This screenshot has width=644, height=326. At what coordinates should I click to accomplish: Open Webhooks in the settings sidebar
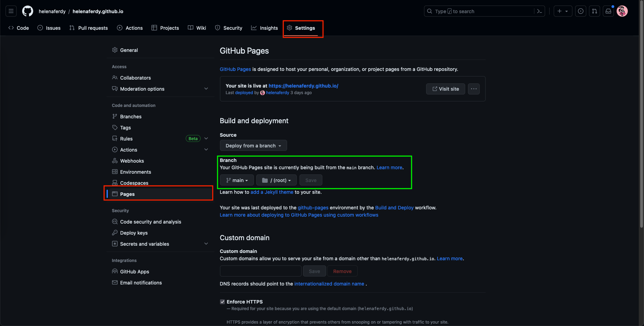pos(132,161)
